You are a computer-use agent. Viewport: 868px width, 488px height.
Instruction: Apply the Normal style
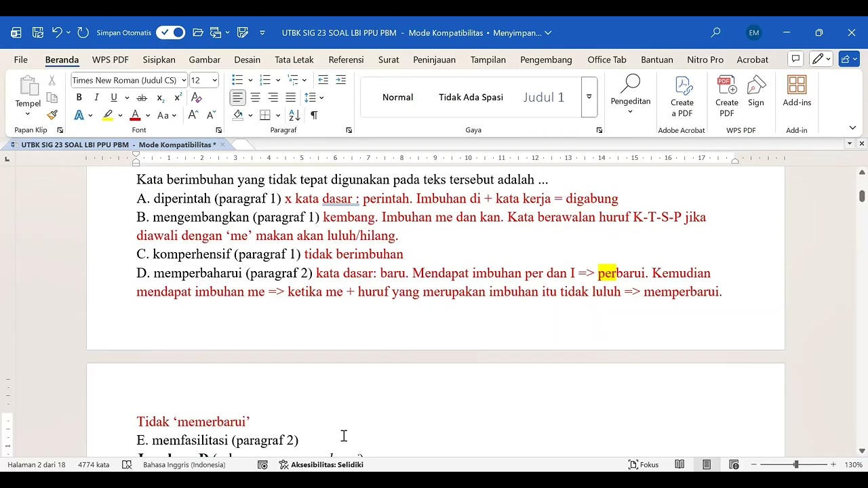coord(398,97)
